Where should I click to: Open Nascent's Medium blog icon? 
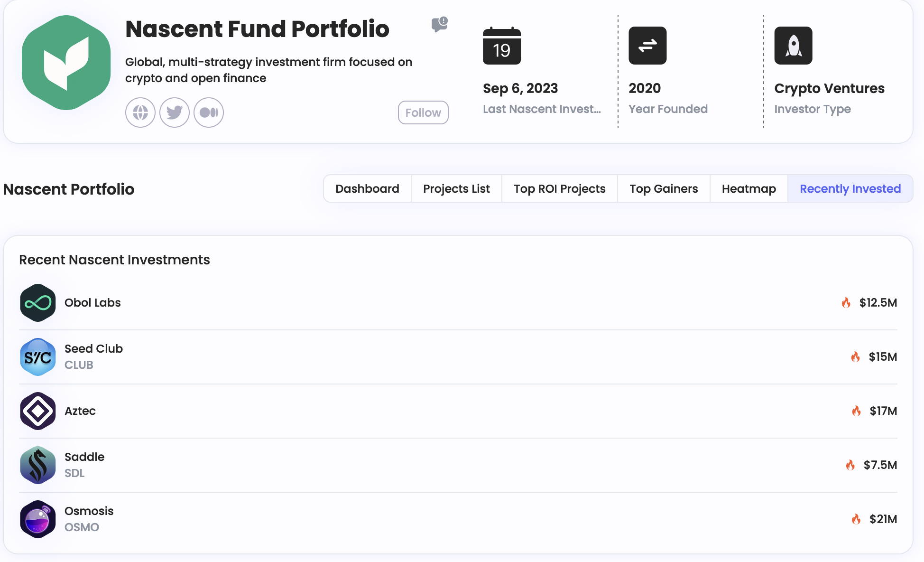[208, 112]
